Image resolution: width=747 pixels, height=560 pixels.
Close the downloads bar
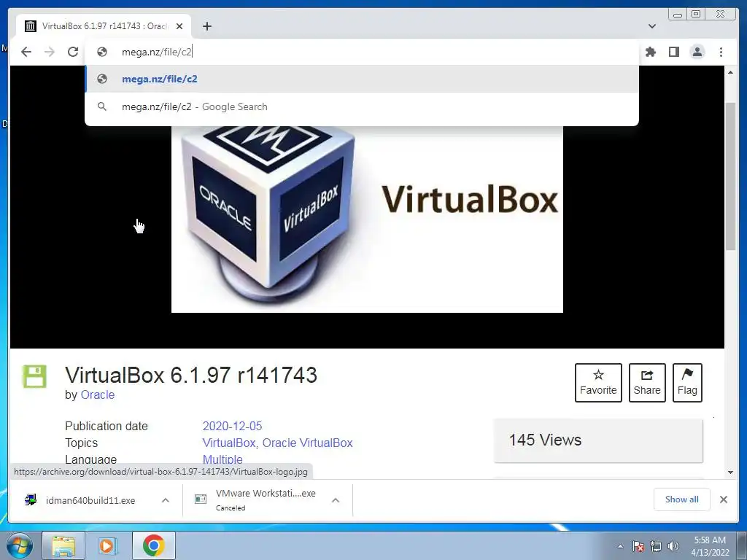[723, 499]
